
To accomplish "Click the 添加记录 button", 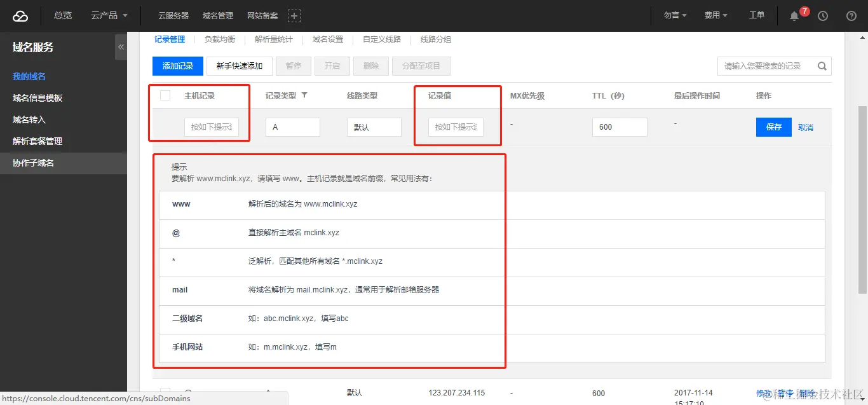I will 178,66.
